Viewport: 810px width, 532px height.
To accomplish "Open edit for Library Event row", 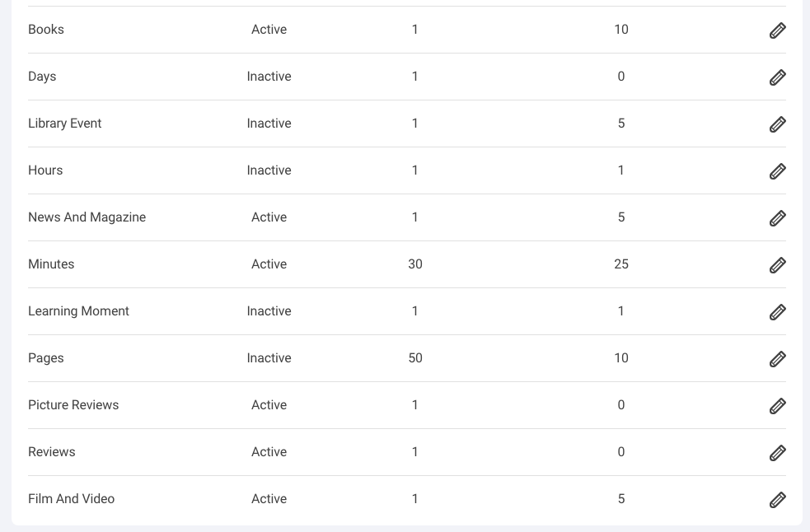I will [x=778, y=124].
